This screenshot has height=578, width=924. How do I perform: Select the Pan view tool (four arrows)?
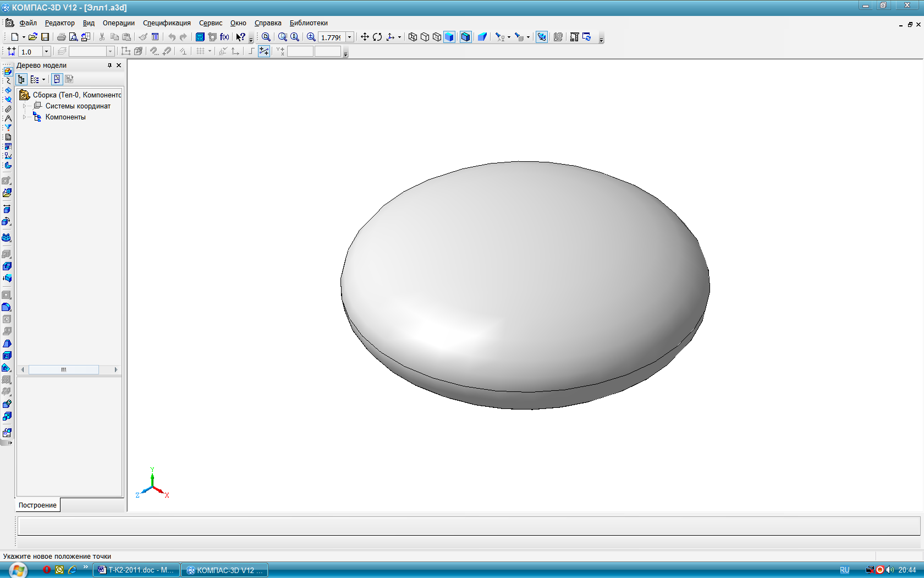pyautogui.click(x=365, y=37)
